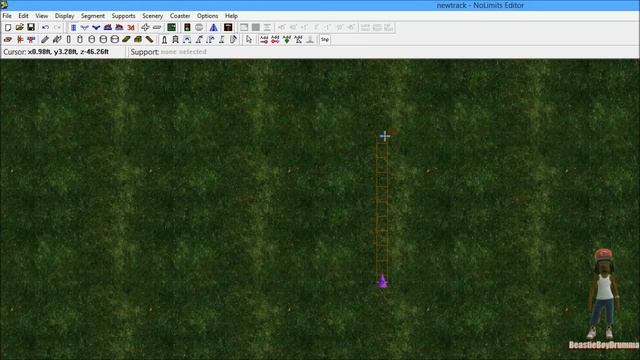The width and height of the screenshot is (640, 360).
Task: Click the red asterisk node icon
Action: click(x=20, y=40)
